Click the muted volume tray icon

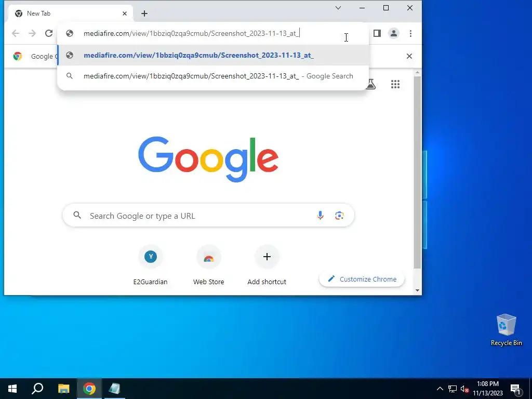click(464, 389)
